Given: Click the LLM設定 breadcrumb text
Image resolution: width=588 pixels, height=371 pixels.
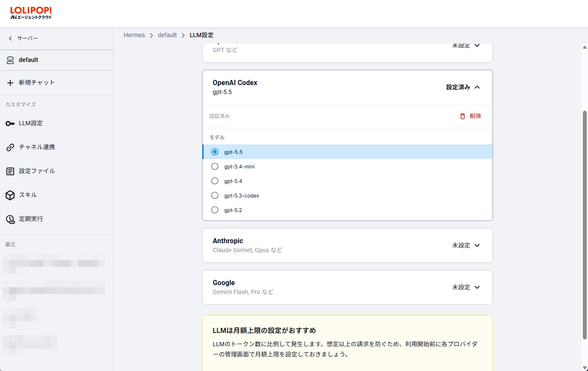Looking at the screenshot, I should [x=202, y=35].
